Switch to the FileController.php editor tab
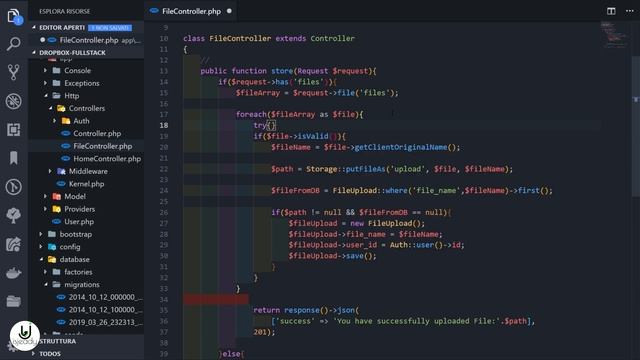The image size is (640, 360). point(190,11)
